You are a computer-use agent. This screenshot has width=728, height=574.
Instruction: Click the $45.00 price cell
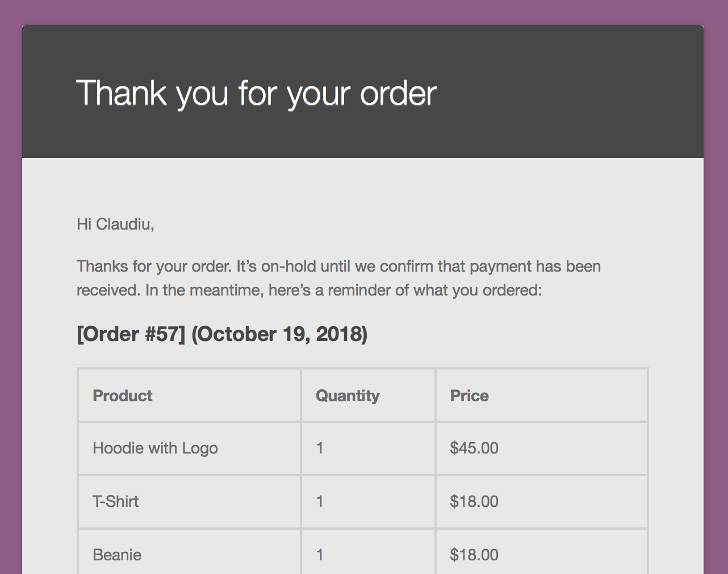pos(542,448)
